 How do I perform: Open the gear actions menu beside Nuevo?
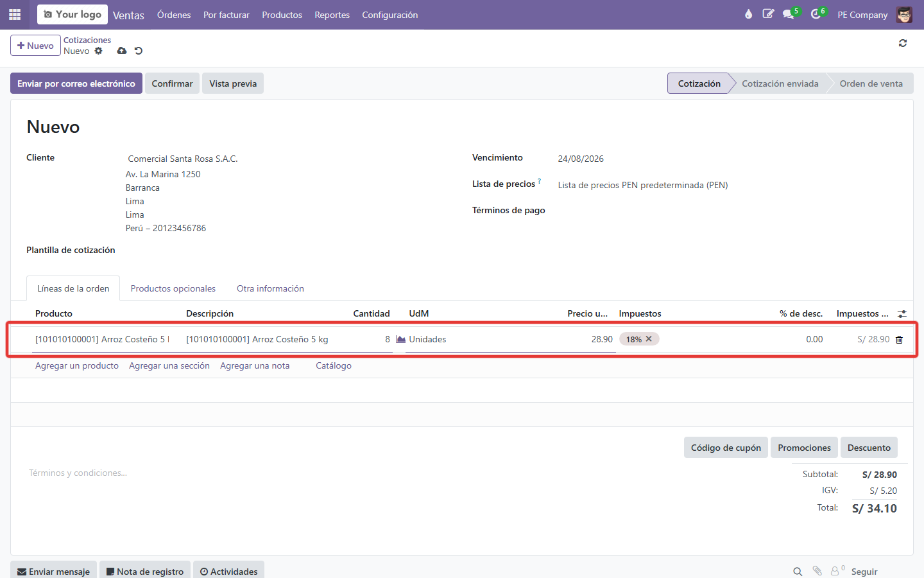click(98, 51)
